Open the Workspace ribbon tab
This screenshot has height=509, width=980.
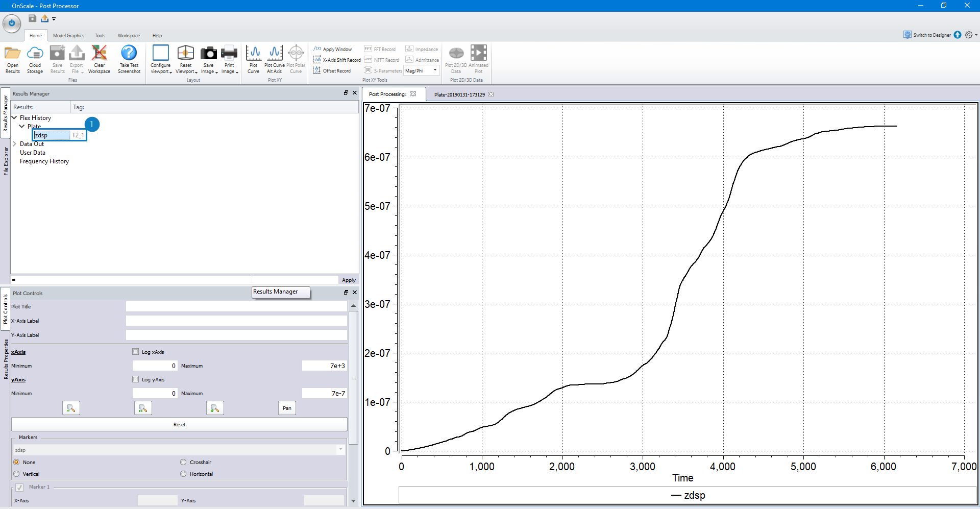tap(129, 36)
